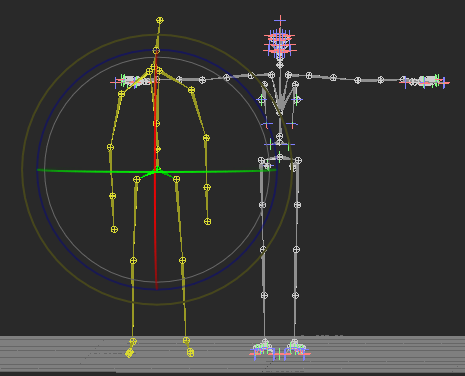Select yellow skeleton's screen-left elbow joint
The width and height of the screenshot is (465, 376).
110,147
